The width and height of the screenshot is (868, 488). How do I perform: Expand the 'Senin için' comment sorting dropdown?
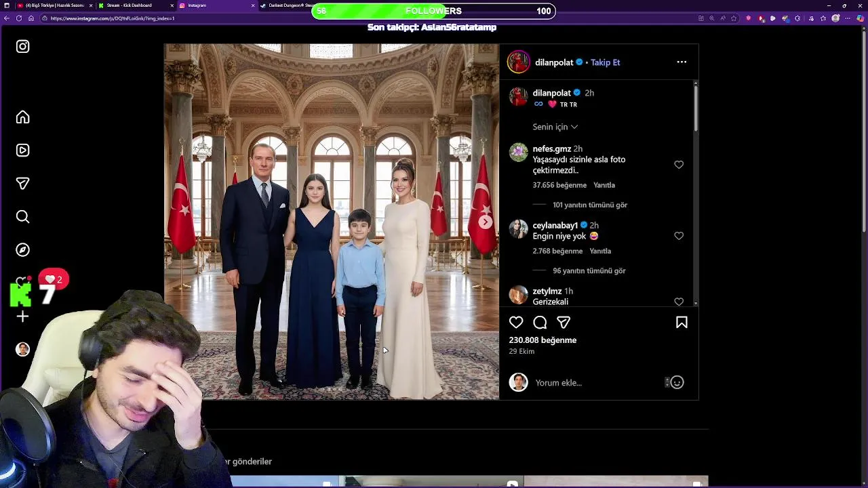pyautogui.click(x=555, y=127)
